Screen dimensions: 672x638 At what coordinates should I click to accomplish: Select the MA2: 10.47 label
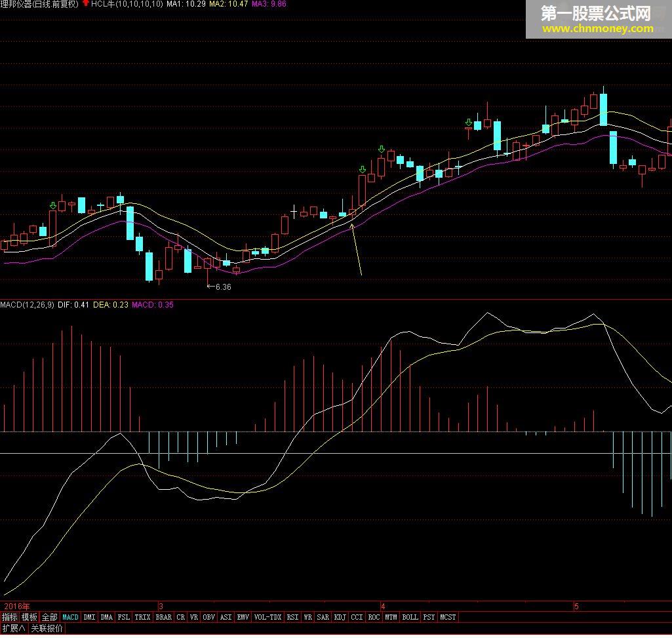point(228,4)
